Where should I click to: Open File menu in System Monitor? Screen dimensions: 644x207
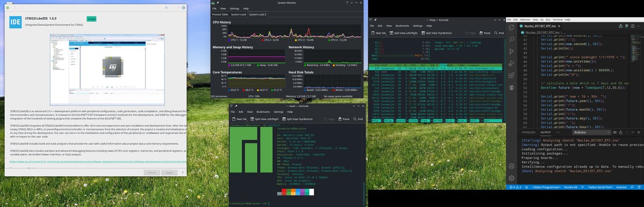[x=214, y=9]
